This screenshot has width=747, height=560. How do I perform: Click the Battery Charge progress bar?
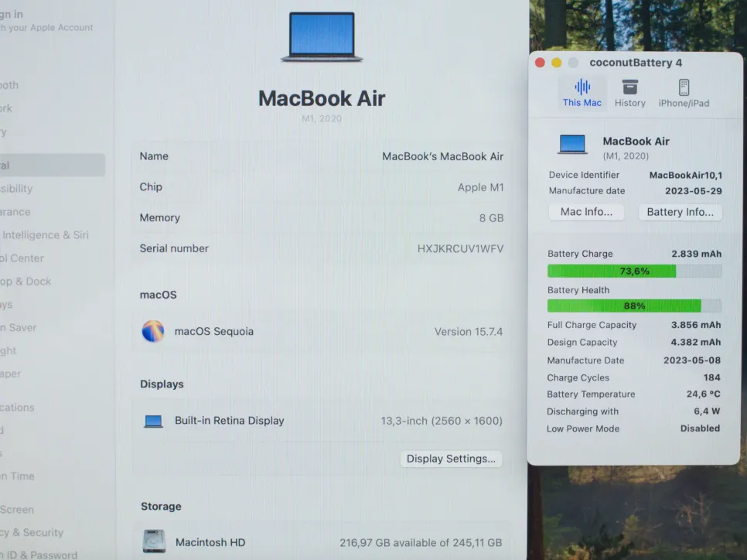coord(634,271)
